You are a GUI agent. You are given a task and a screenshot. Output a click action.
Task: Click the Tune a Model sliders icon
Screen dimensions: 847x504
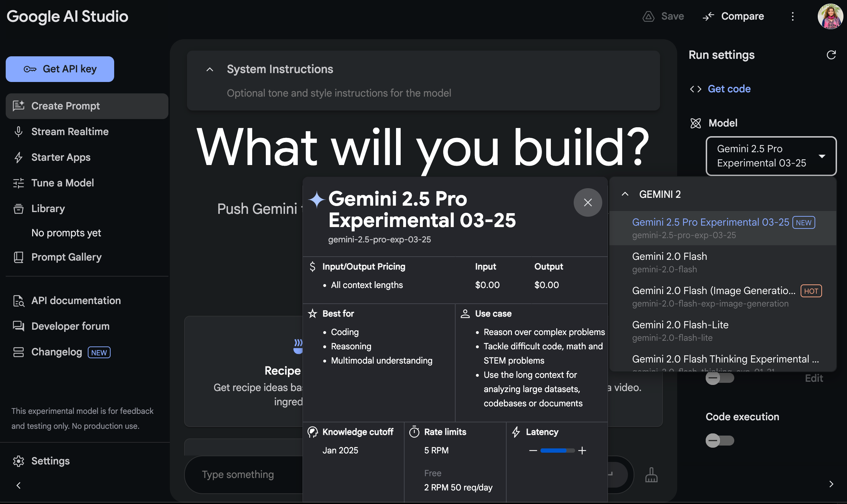(x=19, y=183)
